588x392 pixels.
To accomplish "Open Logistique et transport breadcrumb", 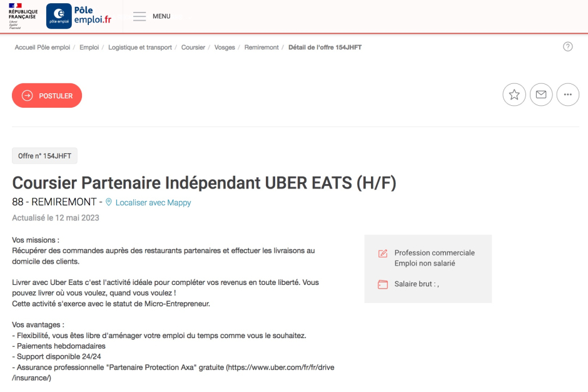I will click(x=140, y=48).
